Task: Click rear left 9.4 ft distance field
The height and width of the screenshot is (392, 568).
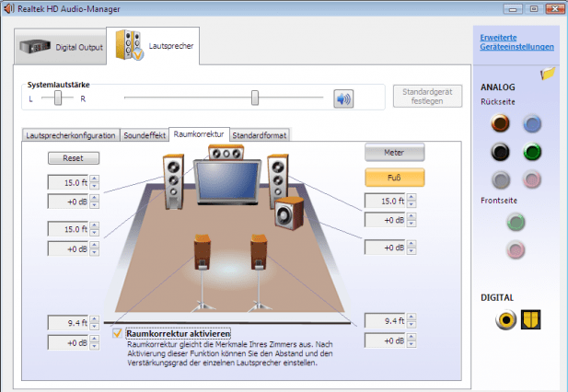Action: [68, 322]
